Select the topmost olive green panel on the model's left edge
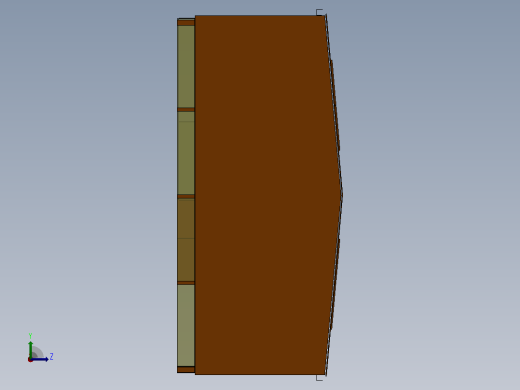This screenshot has width=520, height=390. (186, 67)
